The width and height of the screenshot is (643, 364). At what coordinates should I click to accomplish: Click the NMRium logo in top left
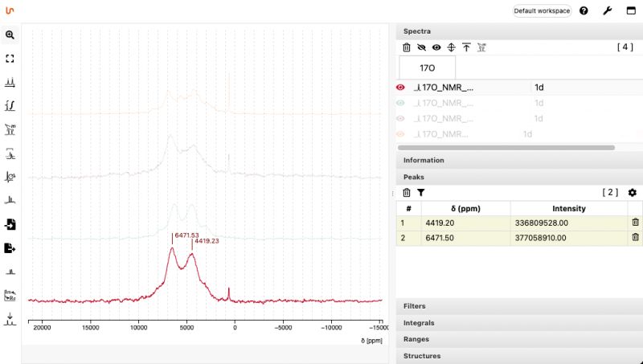pos(10,10)
